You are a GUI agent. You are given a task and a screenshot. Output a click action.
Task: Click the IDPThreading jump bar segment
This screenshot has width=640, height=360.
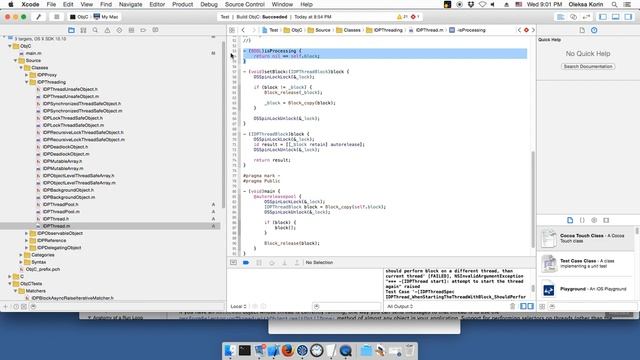point(384,30)
